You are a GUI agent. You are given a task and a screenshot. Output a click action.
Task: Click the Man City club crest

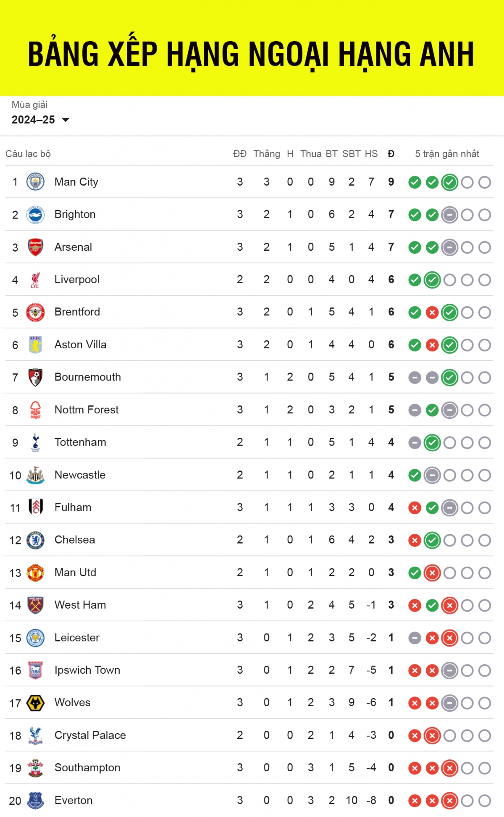click(x=35, y=182)
